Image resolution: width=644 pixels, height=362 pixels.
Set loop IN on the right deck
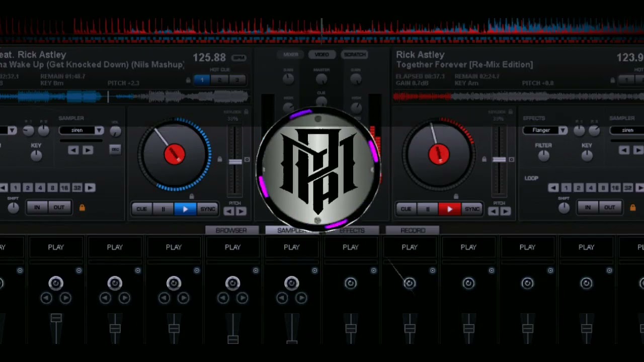[587, 207]
